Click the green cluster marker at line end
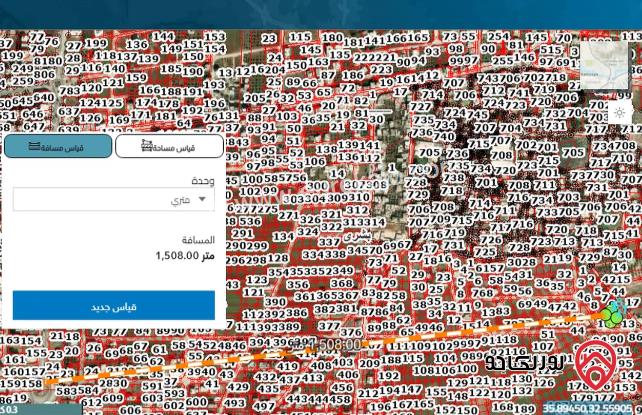This screenshot has width=642, height=415. [x=612, y=315]
